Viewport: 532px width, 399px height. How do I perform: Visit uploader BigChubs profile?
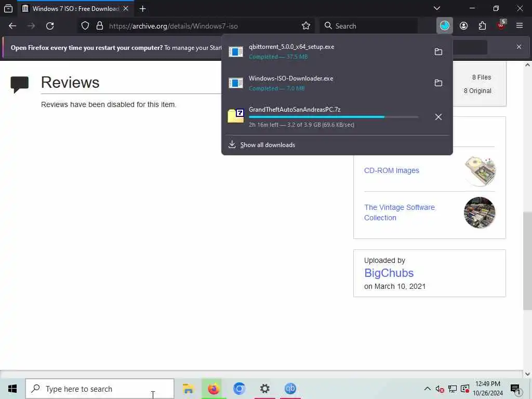click(x=389, y=273)
